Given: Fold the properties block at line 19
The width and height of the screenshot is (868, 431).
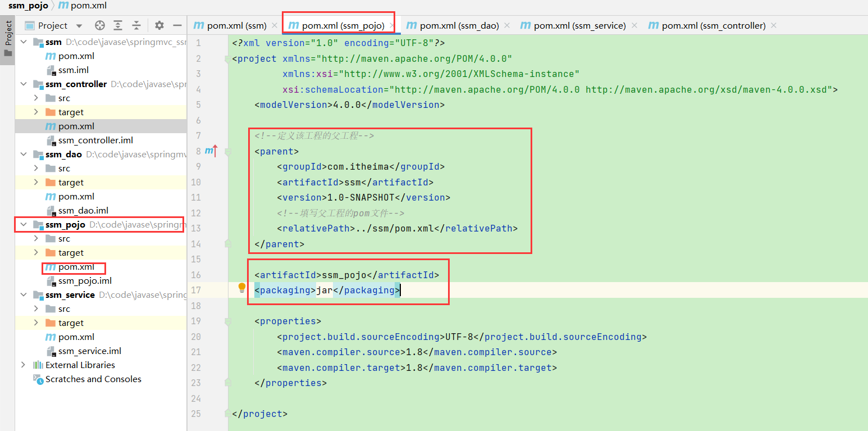Looking at the screenshot, I should coord(228,321).
